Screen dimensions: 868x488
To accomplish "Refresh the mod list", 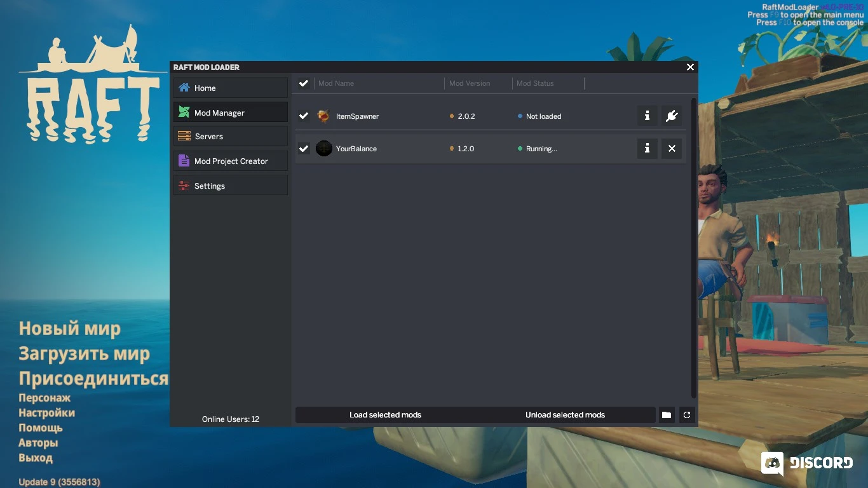I will (x=687, y=415).
